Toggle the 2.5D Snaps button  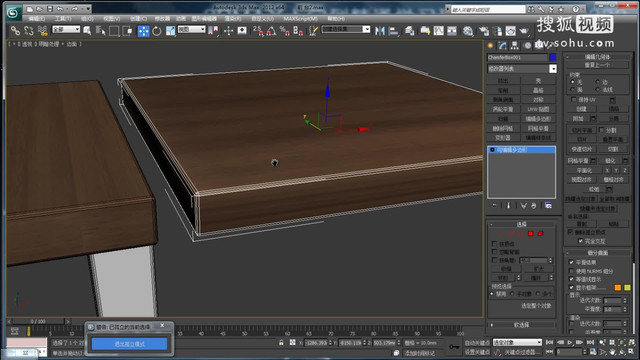pos(258,31)
